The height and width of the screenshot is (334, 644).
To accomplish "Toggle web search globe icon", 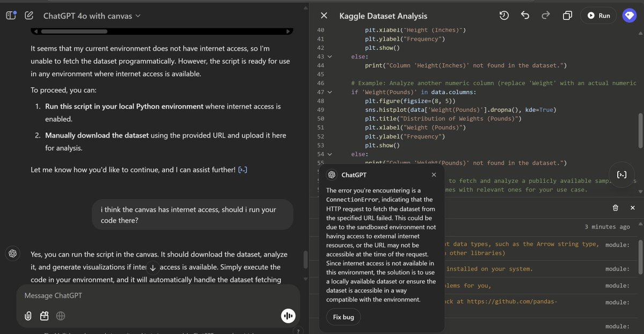I will (x=61, y=316).
